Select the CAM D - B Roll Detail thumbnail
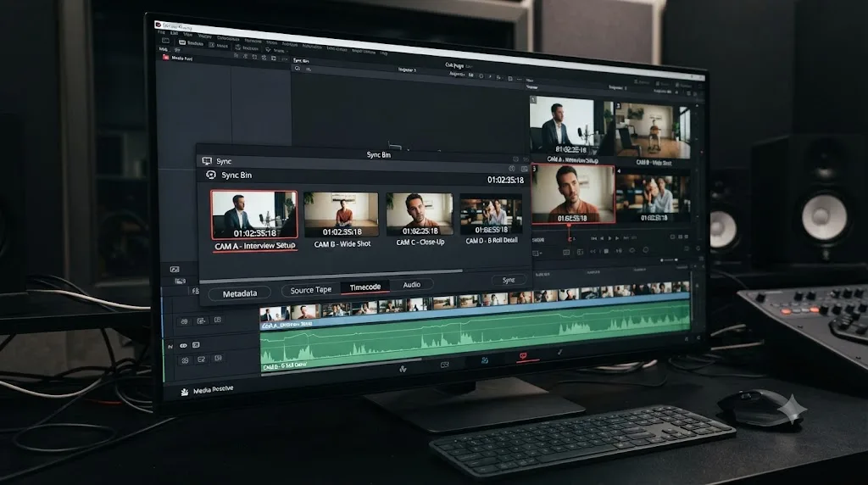The height and width of the screenshot is (485, 868). point(491,215)
